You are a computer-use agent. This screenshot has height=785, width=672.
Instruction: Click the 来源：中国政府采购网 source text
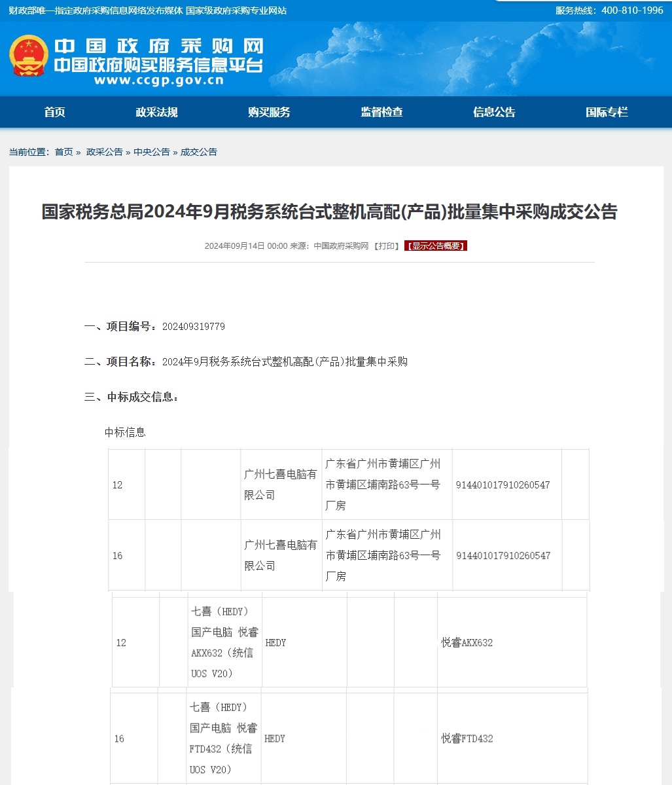pyautogui.click(x=329, y=246)
